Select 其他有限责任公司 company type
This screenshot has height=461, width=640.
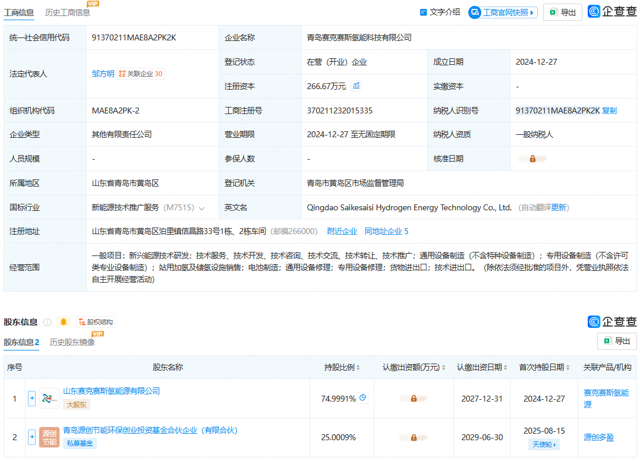[x=122, y=134]
